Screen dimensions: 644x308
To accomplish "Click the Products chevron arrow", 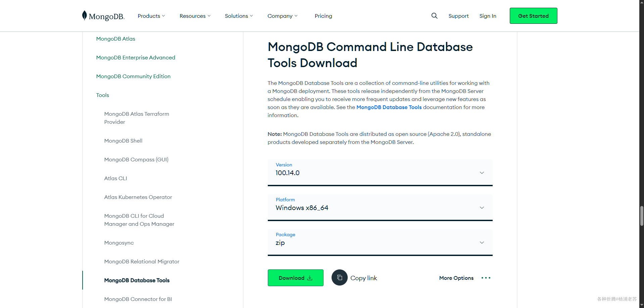I will click(x=163, y=16).
